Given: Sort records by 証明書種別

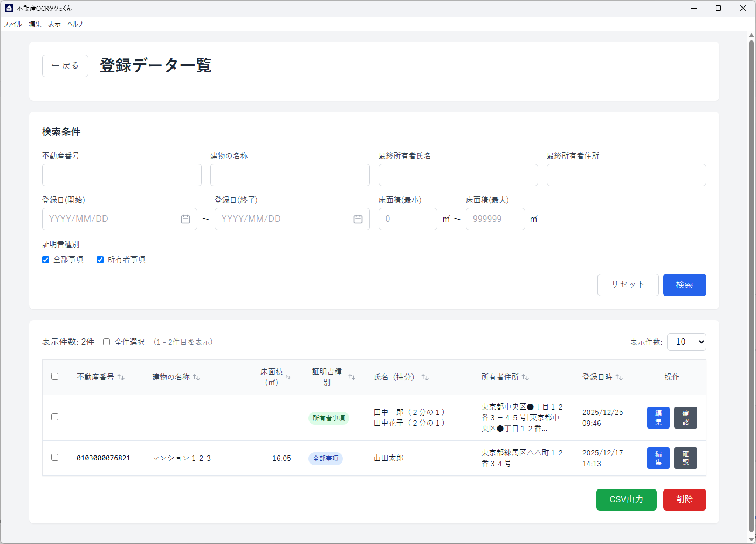Looking at the screenshot, I should [353, 377].
